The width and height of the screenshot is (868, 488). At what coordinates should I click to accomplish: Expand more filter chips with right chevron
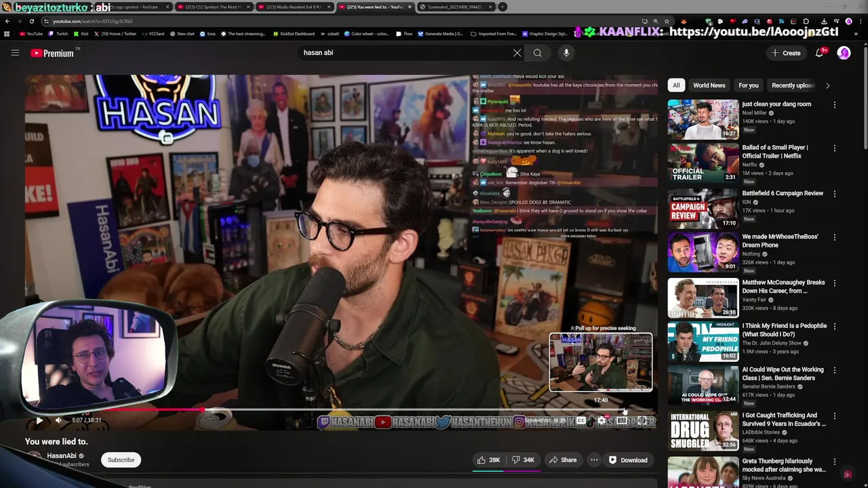(x=827, y=85)
